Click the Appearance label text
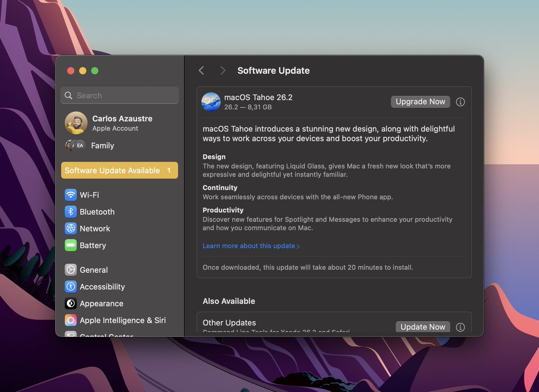 point(101,304)
